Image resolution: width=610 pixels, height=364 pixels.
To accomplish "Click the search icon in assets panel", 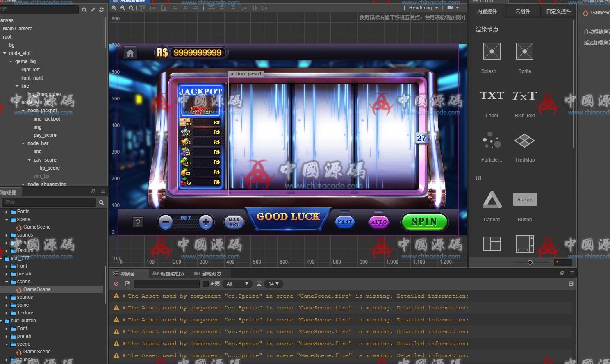I will 101,202.
